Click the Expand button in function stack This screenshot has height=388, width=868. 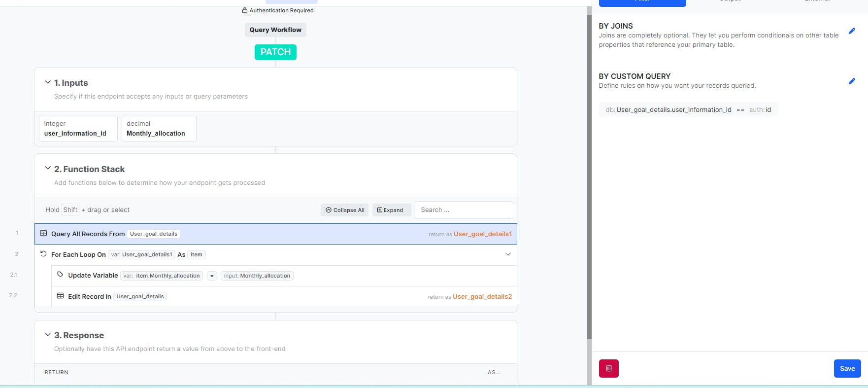point(392,210)
